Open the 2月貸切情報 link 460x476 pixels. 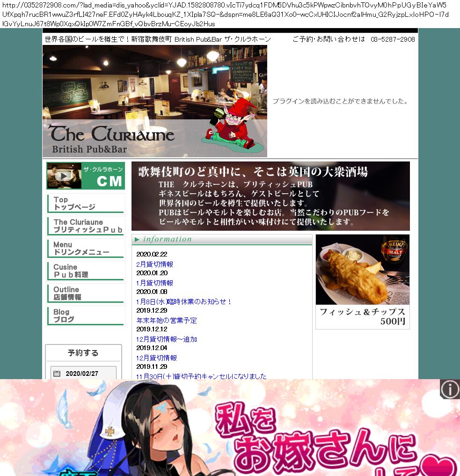(x=154, y=264)
